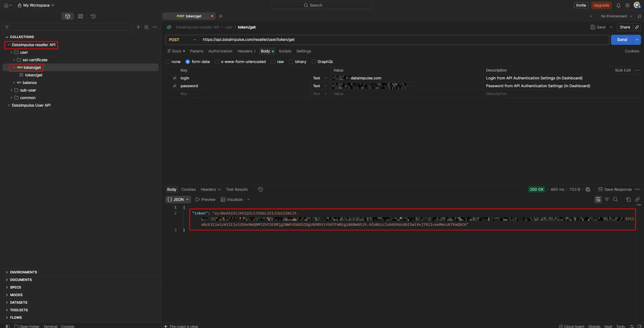Select the raw body type radio

point(273,62)
